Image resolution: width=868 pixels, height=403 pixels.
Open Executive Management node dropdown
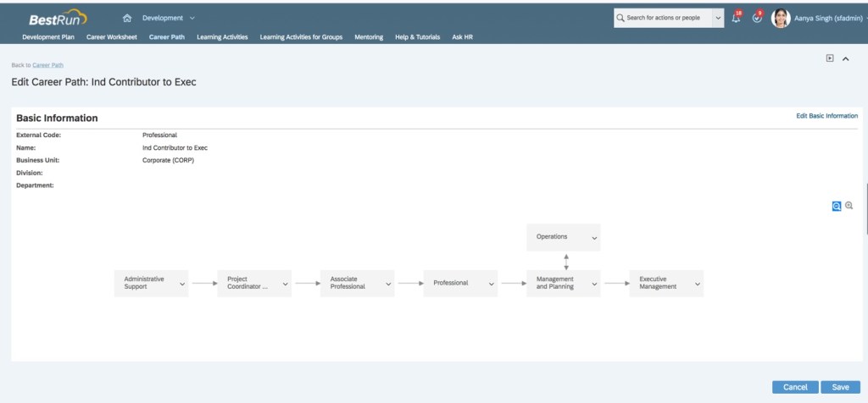click(698, 284)
